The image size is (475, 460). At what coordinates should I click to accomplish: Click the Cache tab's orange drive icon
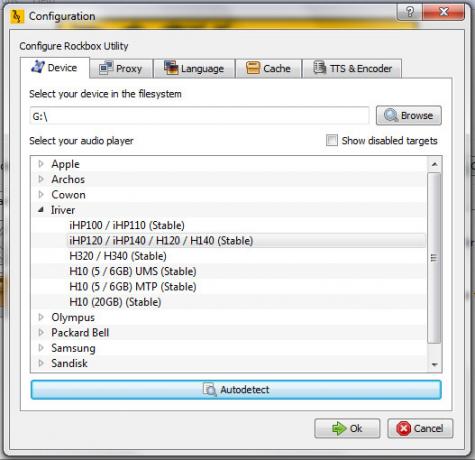coord(253,68)
